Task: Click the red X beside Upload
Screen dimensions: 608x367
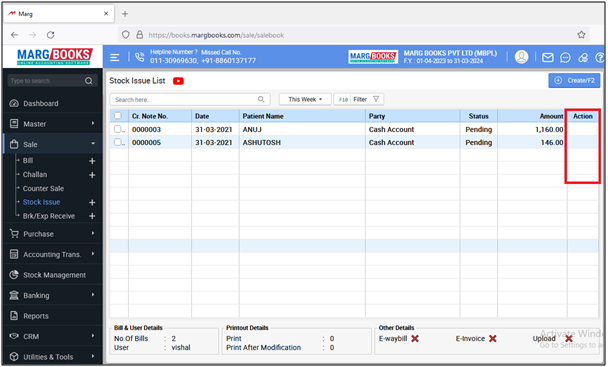Action: (569, 339)
